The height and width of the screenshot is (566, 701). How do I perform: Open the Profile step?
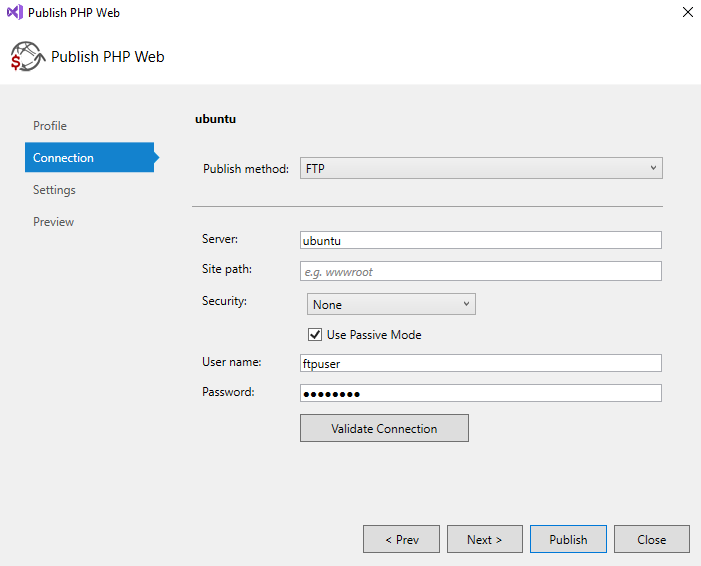tap(50, 126)
